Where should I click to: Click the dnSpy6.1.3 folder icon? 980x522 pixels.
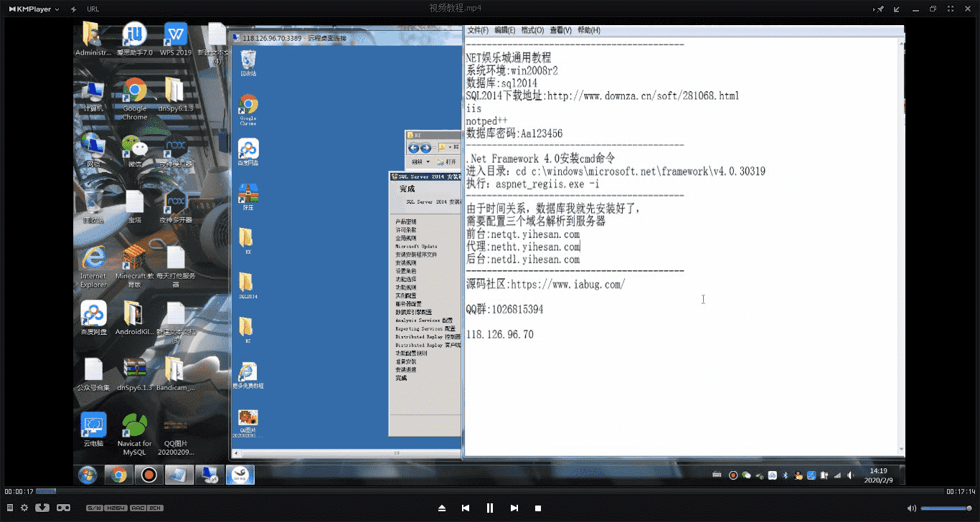pyautogui.click(x=175, y=95)
